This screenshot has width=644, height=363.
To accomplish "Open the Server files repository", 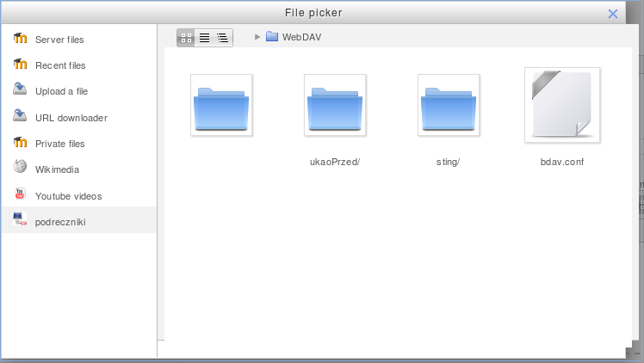I will click(79, 40).
